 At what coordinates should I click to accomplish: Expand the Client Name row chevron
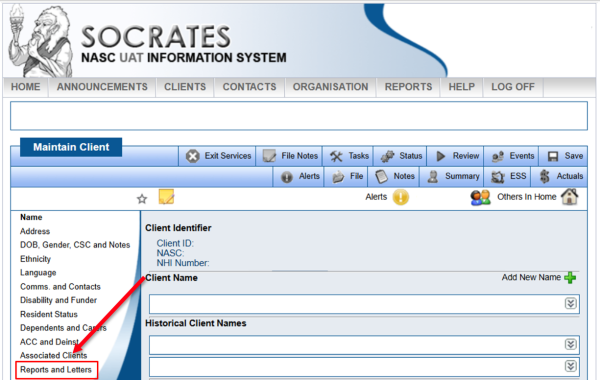(571, 304)
